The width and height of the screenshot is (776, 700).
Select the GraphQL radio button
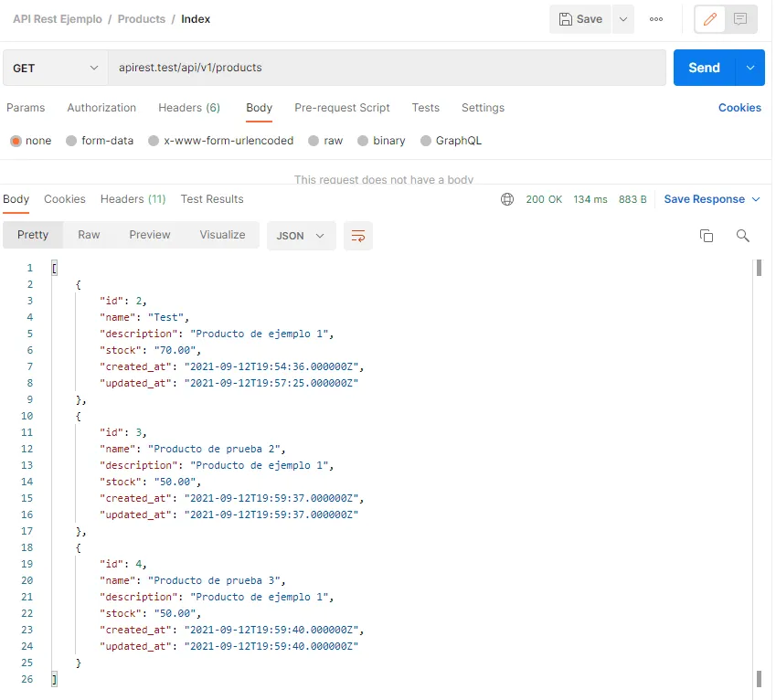coord(426,141)
